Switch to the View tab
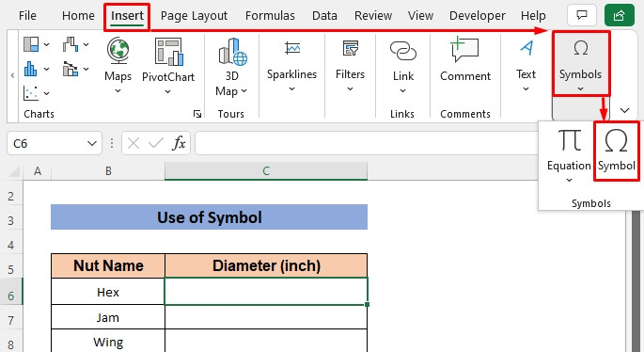The image size is (644, 352). [x=420, y=16]
